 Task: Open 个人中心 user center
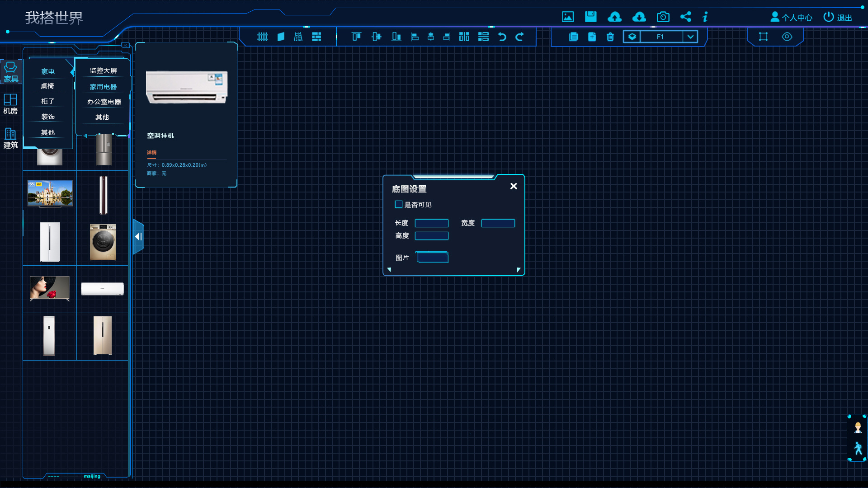[791, 18]
